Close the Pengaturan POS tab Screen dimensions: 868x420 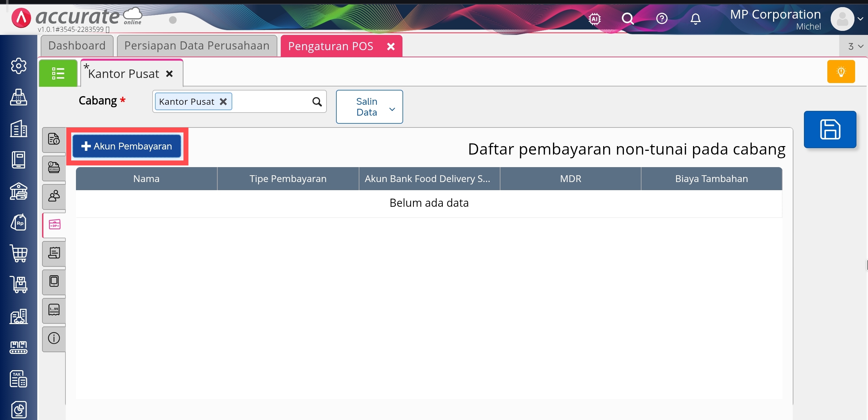coord(391,46)
